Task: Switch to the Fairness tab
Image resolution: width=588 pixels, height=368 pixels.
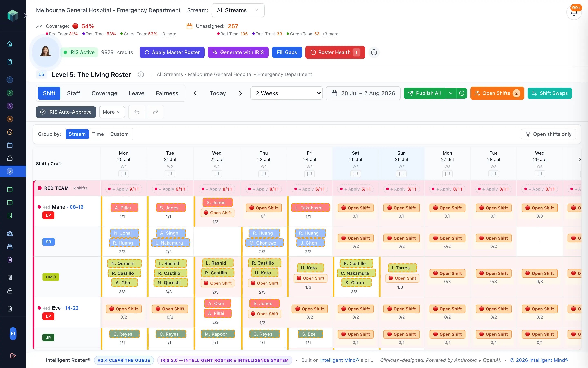Action: pyautogui.click(x=167, y=93)
